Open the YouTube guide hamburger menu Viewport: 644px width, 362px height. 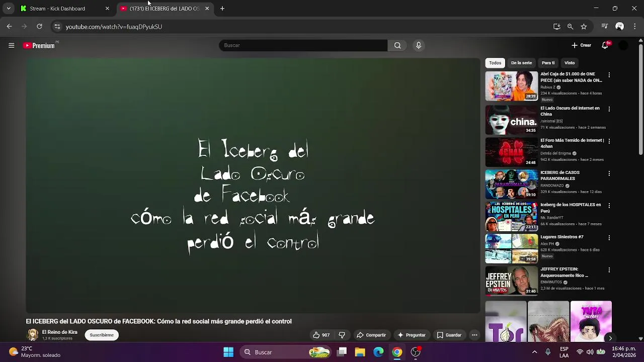point(11,45)
